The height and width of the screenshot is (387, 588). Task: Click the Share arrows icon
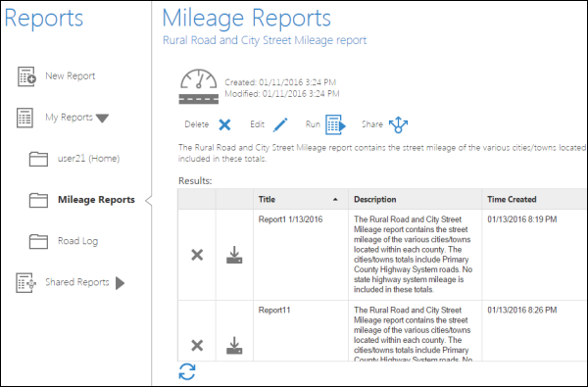pos(398,124)
